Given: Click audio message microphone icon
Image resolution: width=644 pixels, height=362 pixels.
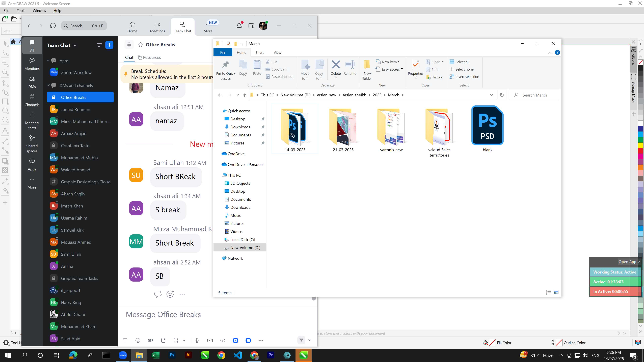Looking at the screenshot, I should point(197,340).
